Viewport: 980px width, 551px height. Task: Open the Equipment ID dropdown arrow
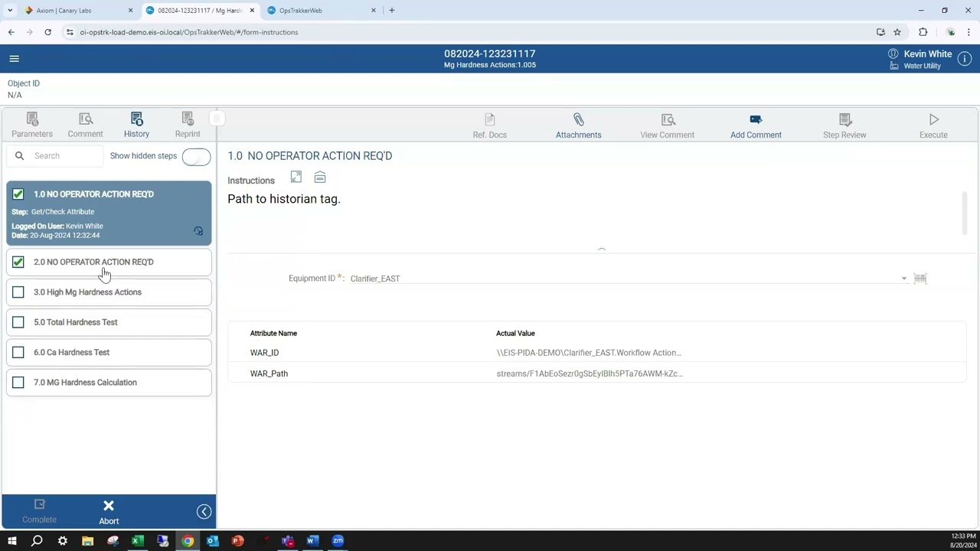point(904,279)
